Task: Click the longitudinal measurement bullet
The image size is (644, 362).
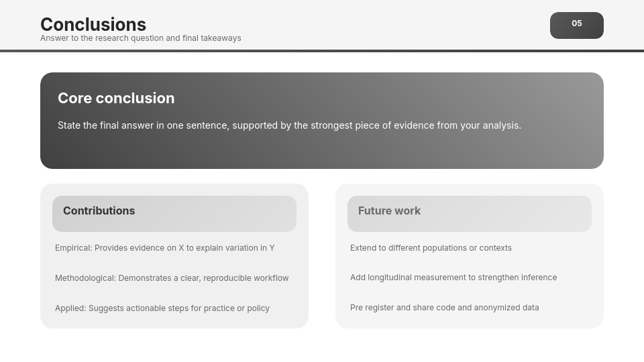Action: tap(453, 278)
